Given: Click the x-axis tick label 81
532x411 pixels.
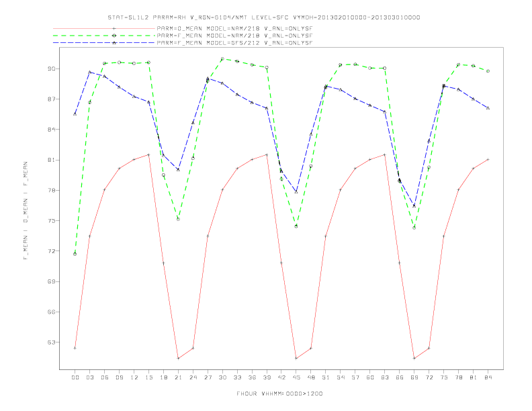Looking at the screenshot, I should (474, 377).
